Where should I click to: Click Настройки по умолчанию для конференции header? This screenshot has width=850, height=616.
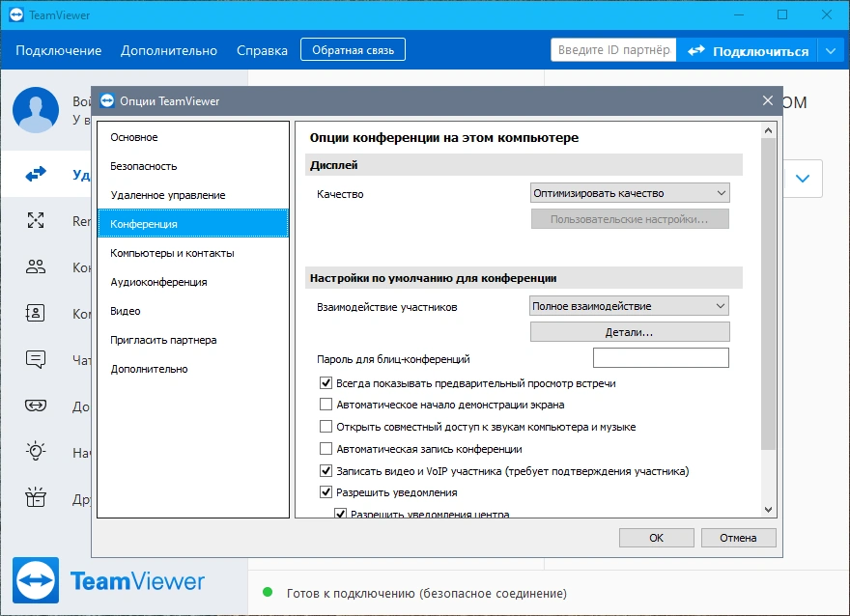524,278
